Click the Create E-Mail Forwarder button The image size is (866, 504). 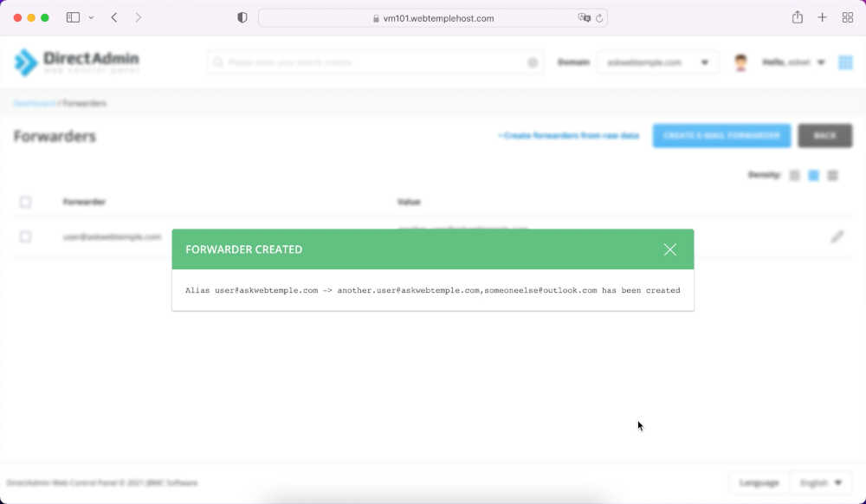(x=721, y=136)
